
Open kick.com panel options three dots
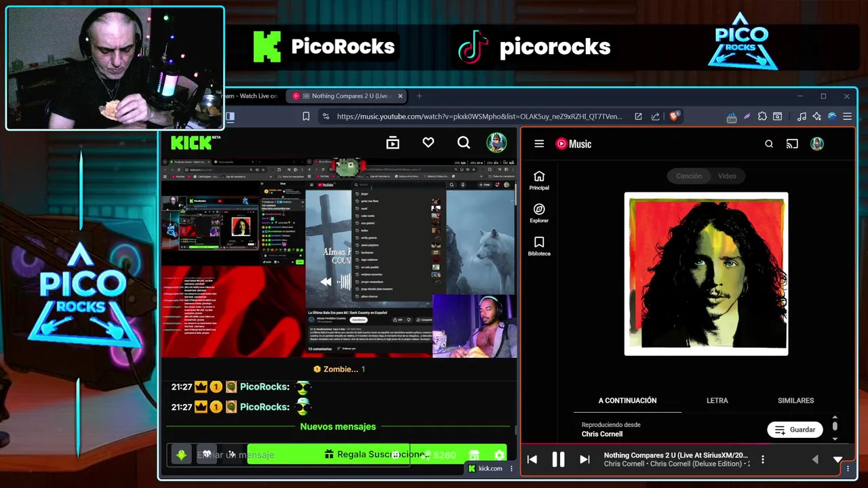coord(511,468)
